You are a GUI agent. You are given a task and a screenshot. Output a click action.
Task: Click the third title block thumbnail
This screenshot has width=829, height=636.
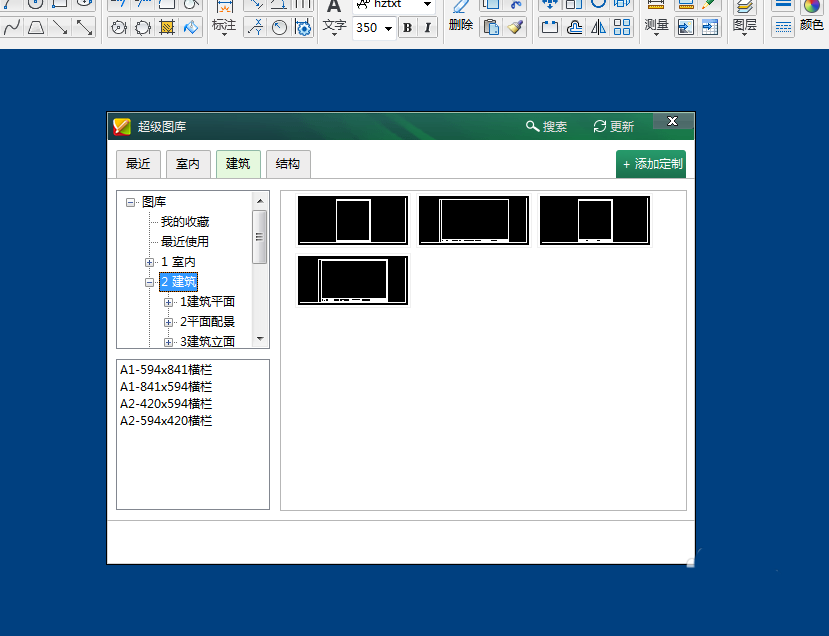click(595, 220)
